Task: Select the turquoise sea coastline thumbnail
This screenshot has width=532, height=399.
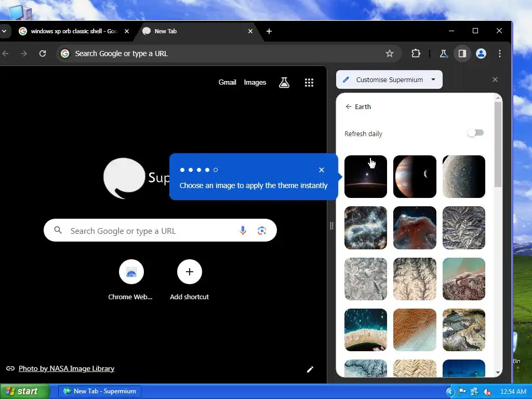Action: point(365,330)
